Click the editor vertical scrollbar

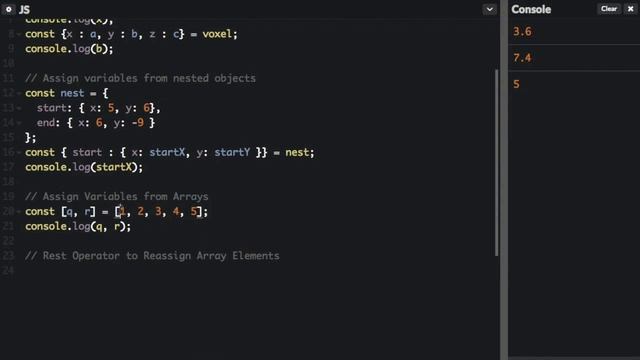coord(496,162)
